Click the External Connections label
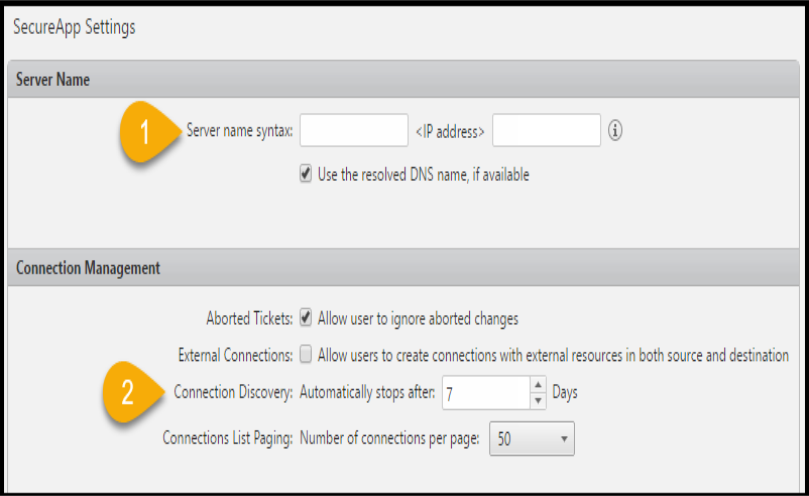The width and height of the screenshot is (809, 496). [x=235, y=355]
